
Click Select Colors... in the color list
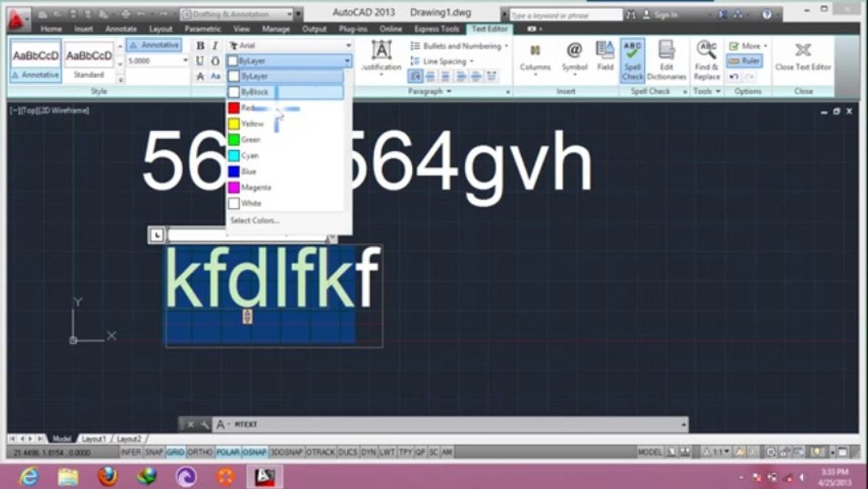point(254,220)
